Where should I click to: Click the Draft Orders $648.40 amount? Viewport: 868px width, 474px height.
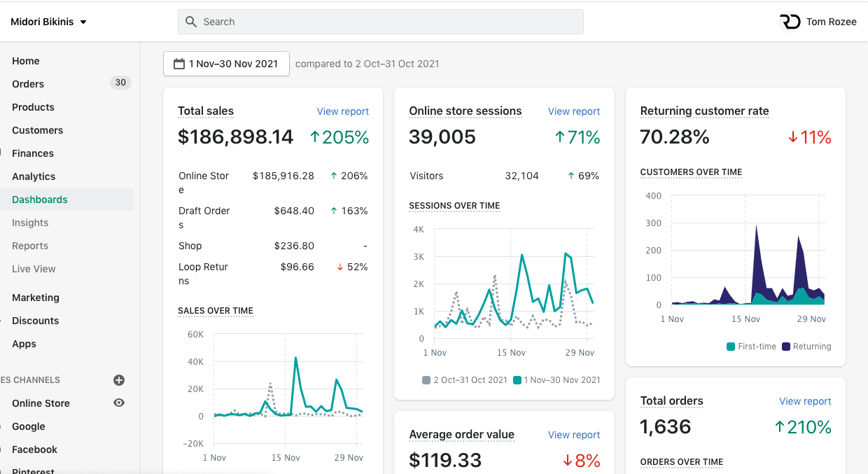pos(294,211)
